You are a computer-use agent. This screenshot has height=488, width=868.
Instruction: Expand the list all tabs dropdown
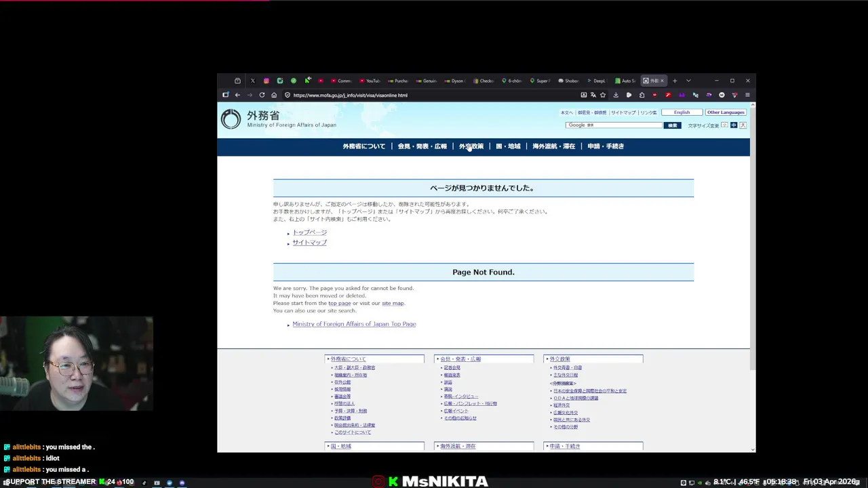688,81
